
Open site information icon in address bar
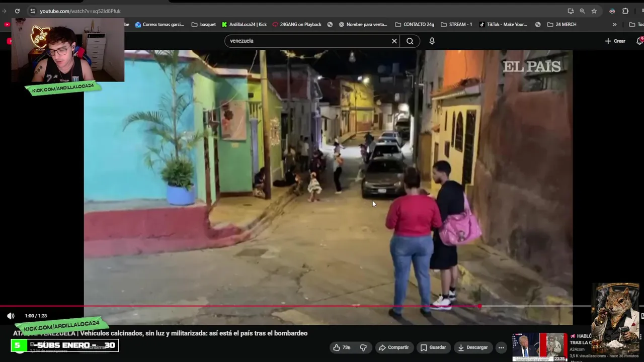click(32, 11)
